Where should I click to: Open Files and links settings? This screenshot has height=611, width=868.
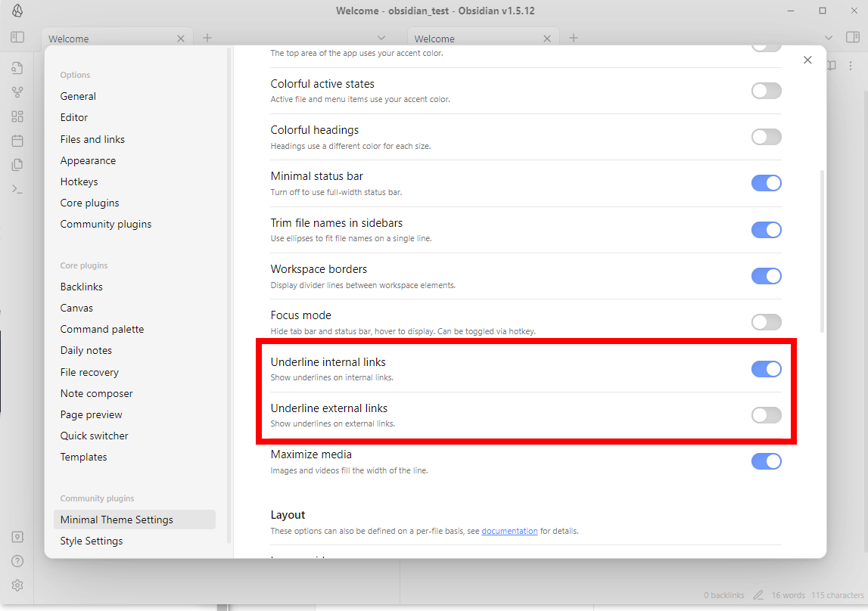click(135, 139)
